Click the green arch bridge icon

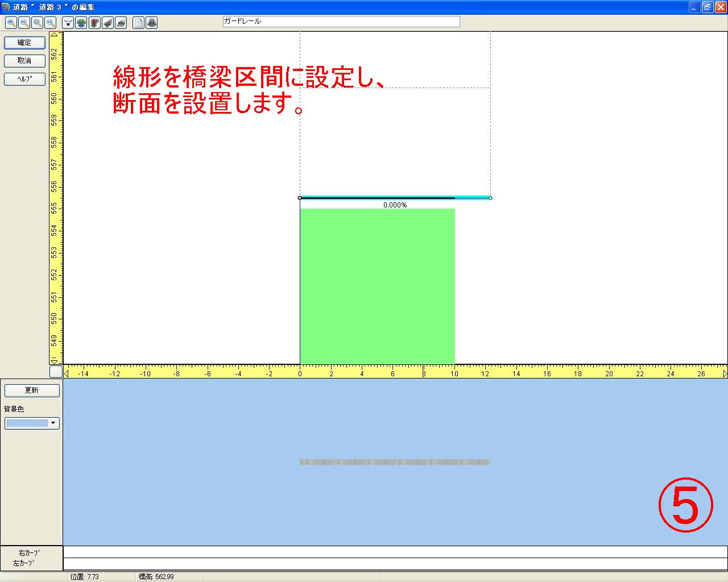pyautogui.click(x=81, y=23)
